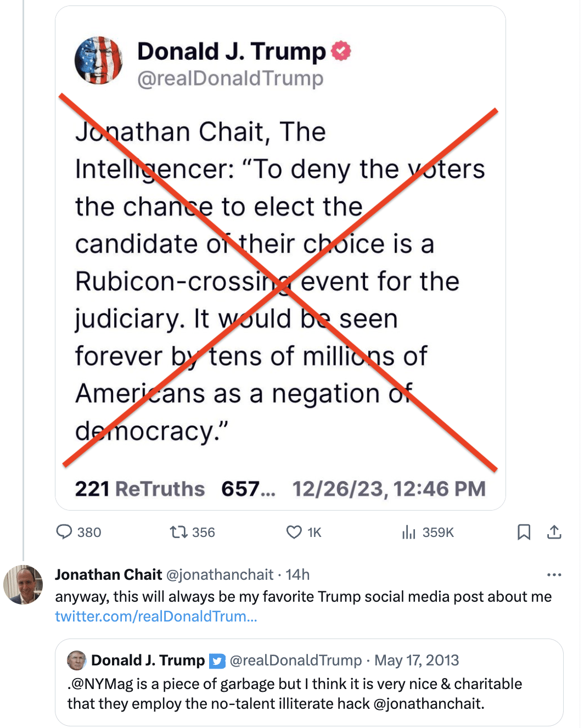Share the tweet via upload icon
Viewport: 584px width, 728px height.
pos(554,531)
